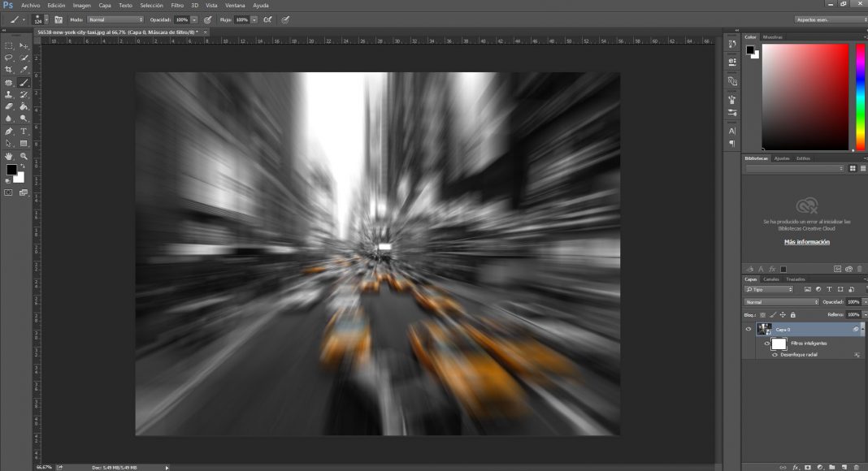Select the Clone Stamp tool

pos(11,94)
